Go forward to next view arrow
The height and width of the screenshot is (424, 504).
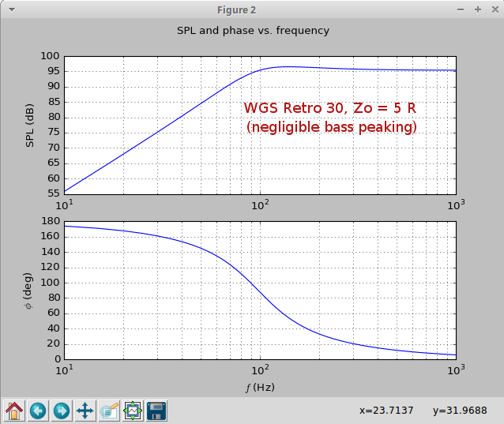click(x=62, y=411)
